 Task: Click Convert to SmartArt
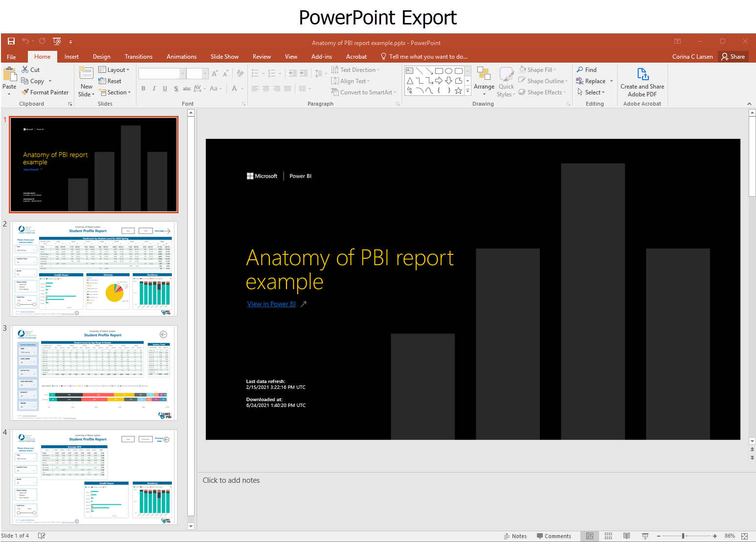[x=363, y=92]
